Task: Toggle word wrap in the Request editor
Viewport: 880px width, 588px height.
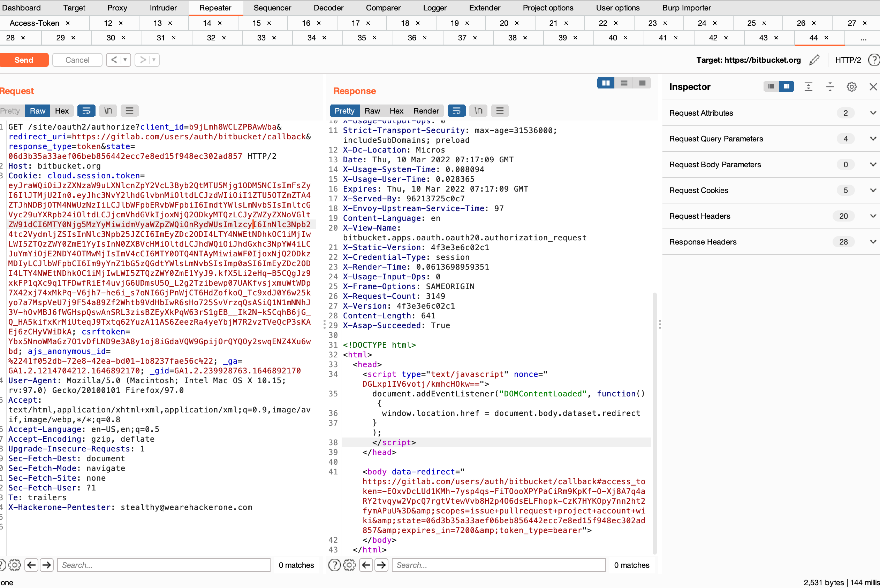Action: 86,111
